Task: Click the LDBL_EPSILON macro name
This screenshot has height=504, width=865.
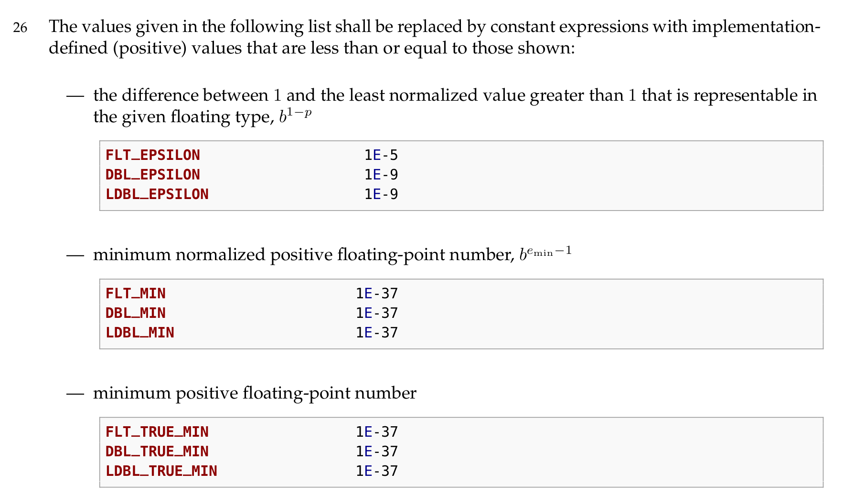Action: 157,194
